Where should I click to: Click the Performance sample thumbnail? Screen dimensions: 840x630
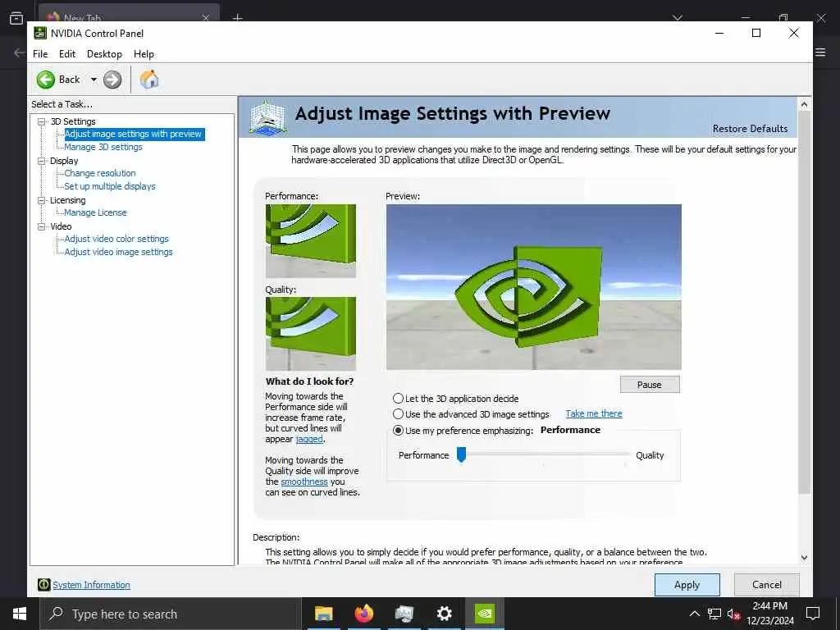(x=311, y=240)
